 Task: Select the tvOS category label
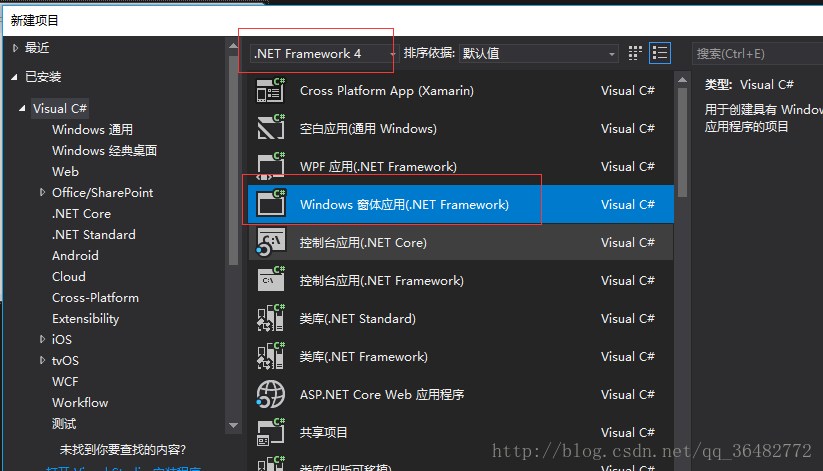coord(65,360)
